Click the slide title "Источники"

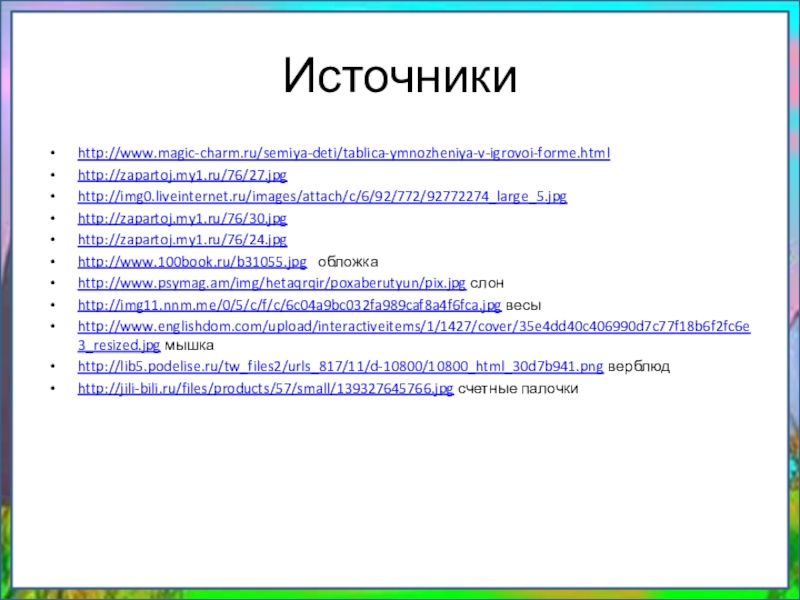(401, 77)
